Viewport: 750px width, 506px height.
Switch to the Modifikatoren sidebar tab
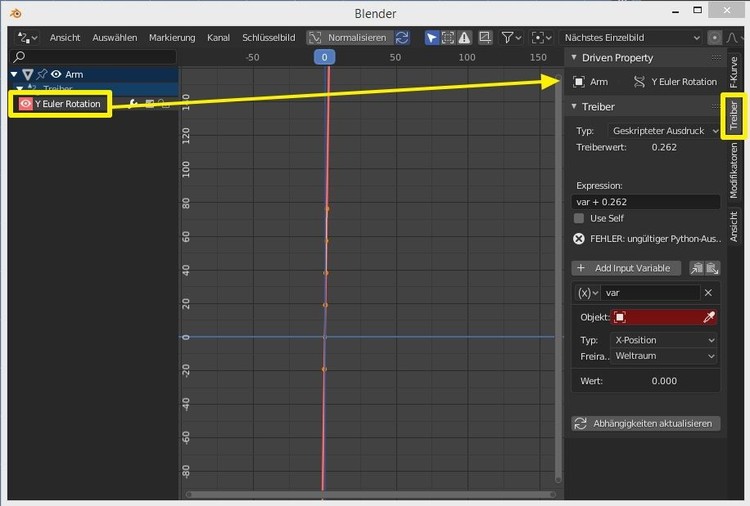(x=733, y=170)
